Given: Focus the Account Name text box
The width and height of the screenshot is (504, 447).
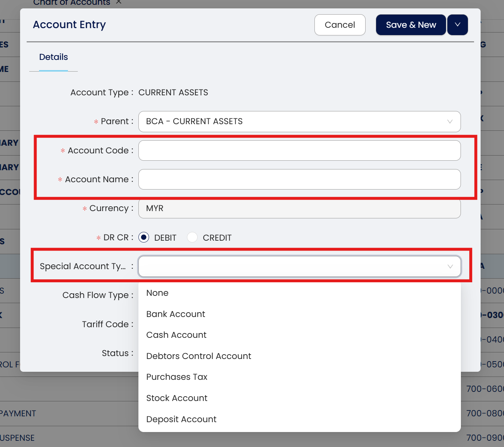Looking at the screenshot, I should (299, 179).
